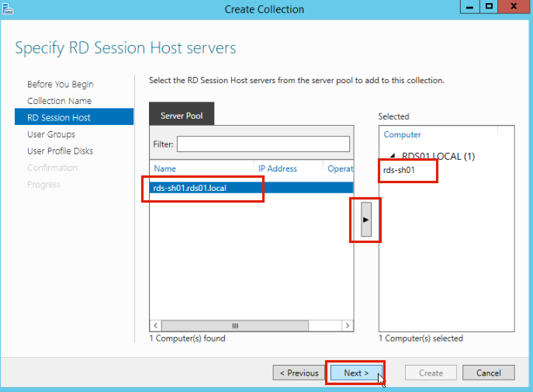The image size is (533, 392).
Task: Select rds-sh01 in the Selected list
Action: point(400,170)
